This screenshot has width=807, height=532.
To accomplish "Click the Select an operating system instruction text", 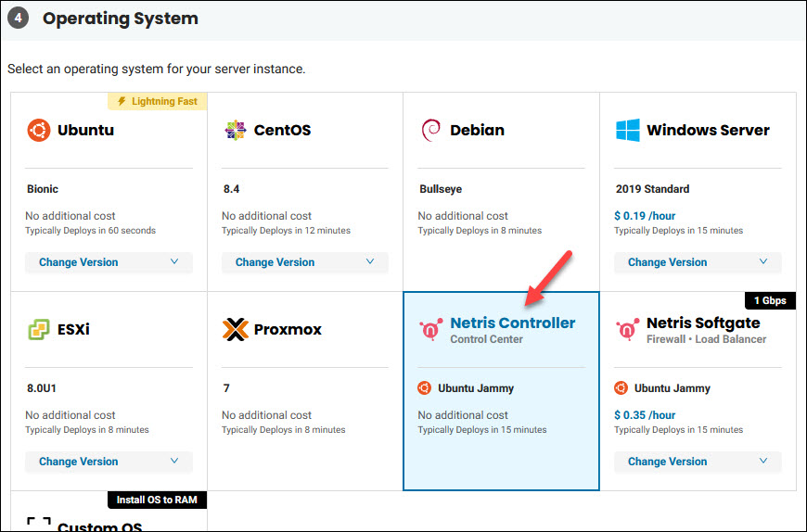I will pos(157,69).
